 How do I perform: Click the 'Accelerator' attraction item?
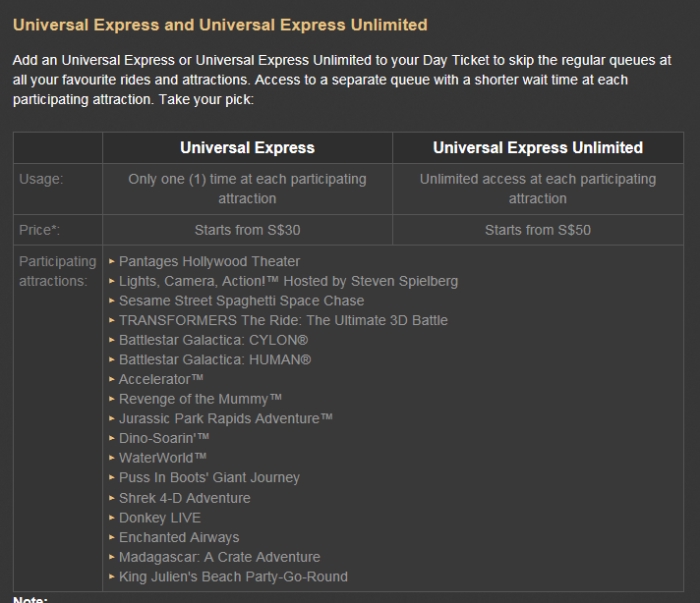pos(161,379)
